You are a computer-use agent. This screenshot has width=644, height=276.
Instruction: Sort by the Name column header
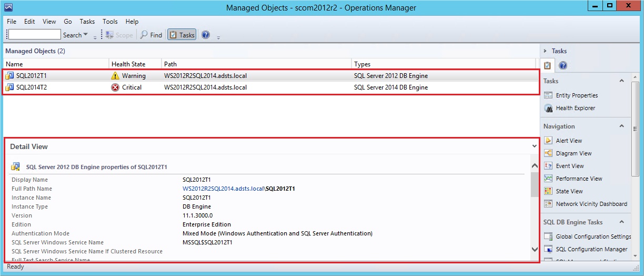point(56,64)
